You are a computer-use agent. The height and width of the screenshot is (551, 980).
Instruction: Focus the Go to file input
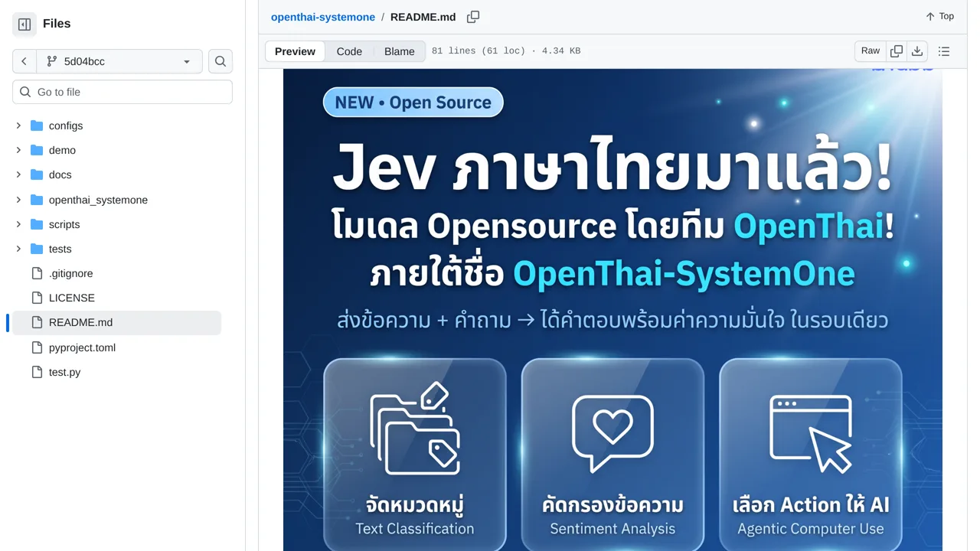pos(122,92)
